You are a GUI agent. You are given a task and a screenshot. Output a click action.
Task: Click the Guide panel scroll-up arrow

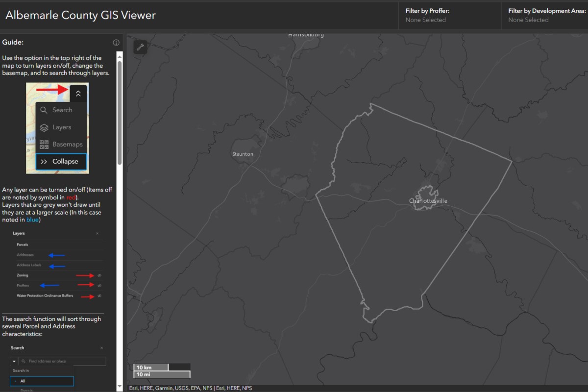coord(120,56)
